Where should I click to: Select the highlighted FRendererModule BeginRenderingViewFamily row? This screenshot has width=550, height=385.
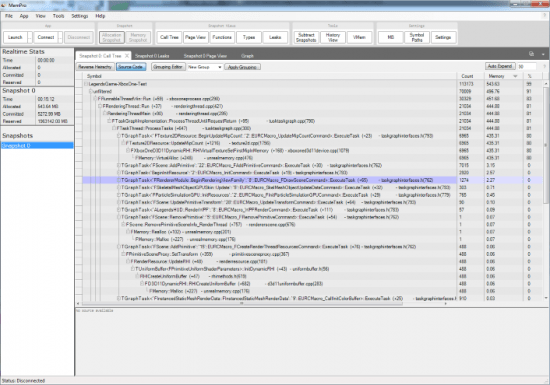269,180
